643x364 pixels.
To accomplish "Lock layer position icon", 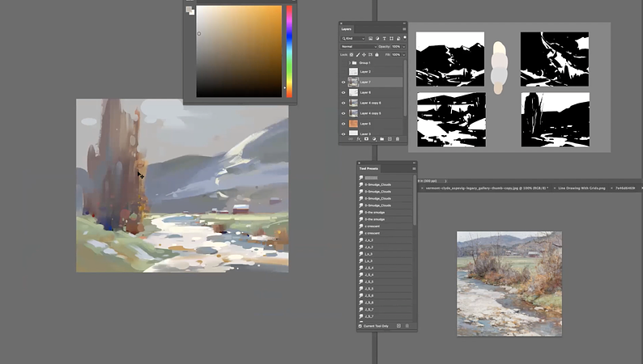I will click(364, 54).
